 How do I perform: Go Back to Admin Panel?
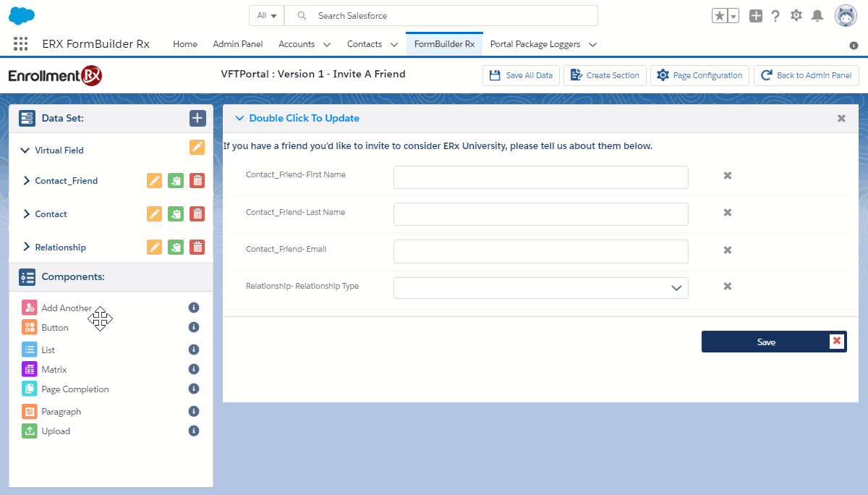pyautogui.click(x=806, y=75)
